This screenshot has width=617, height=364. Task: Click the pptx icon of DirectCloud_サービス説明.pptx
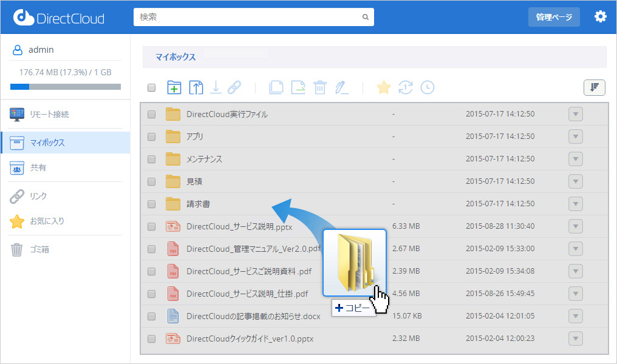173,226
